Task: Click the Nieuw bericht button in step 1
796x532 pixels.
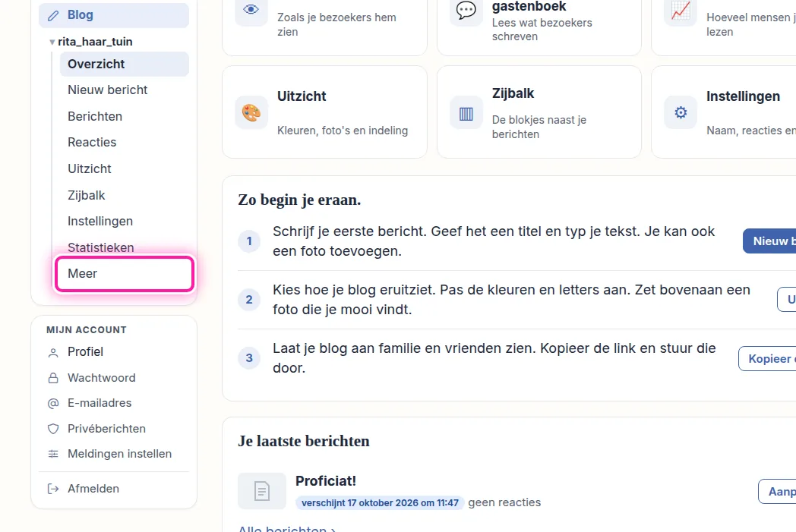Action: 769,241
